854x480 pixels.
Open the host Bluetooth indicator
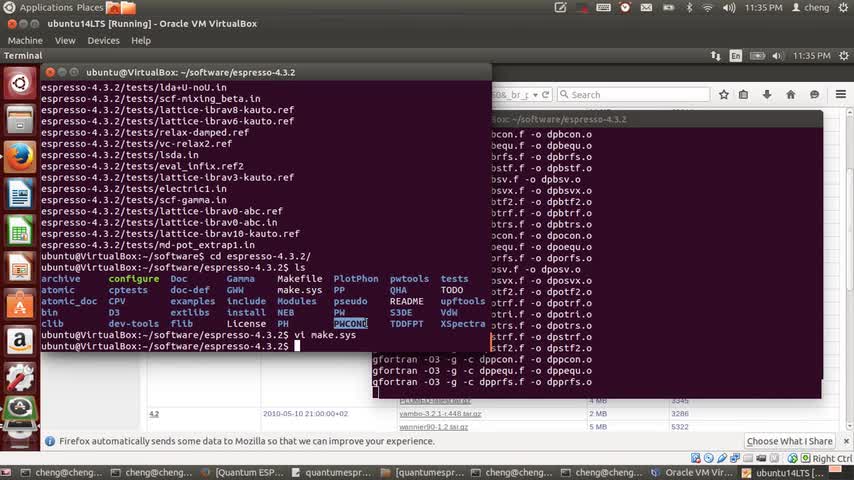click(689, 8)
